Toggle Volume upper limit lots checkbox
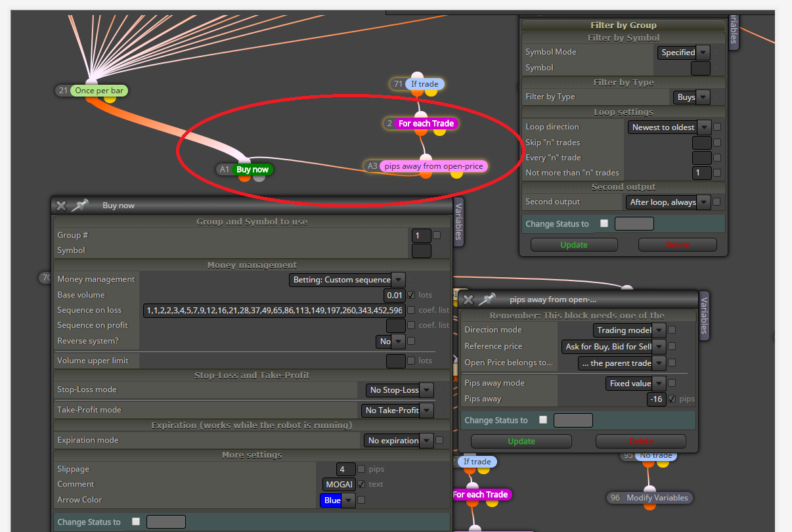This screenshot has width=792, height=532. tap(411, 361)
